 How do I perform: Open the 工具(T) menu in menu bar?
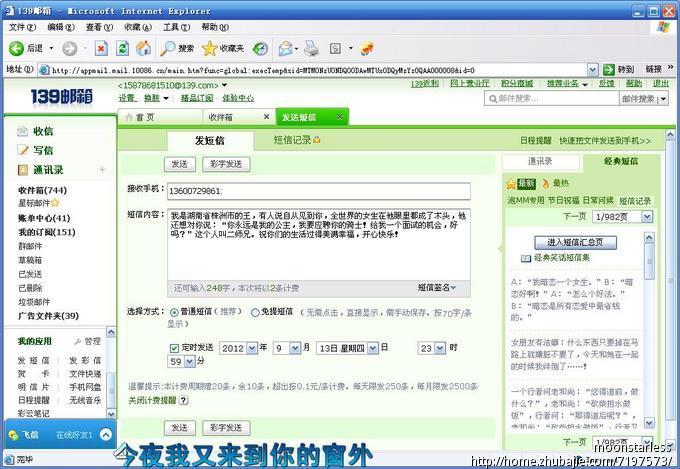click(176, 27)
